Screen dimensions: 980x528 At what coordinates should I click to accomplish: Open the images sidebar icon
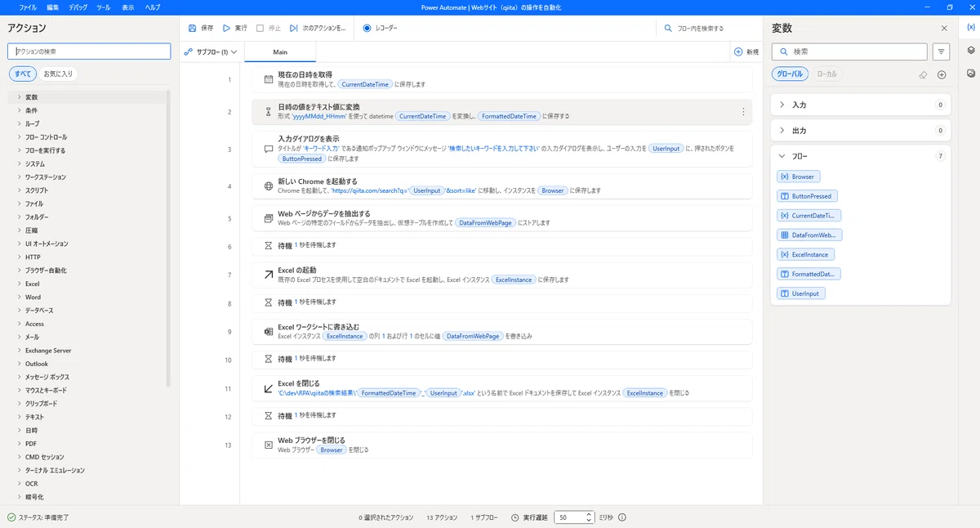click(x=970, y=73)
